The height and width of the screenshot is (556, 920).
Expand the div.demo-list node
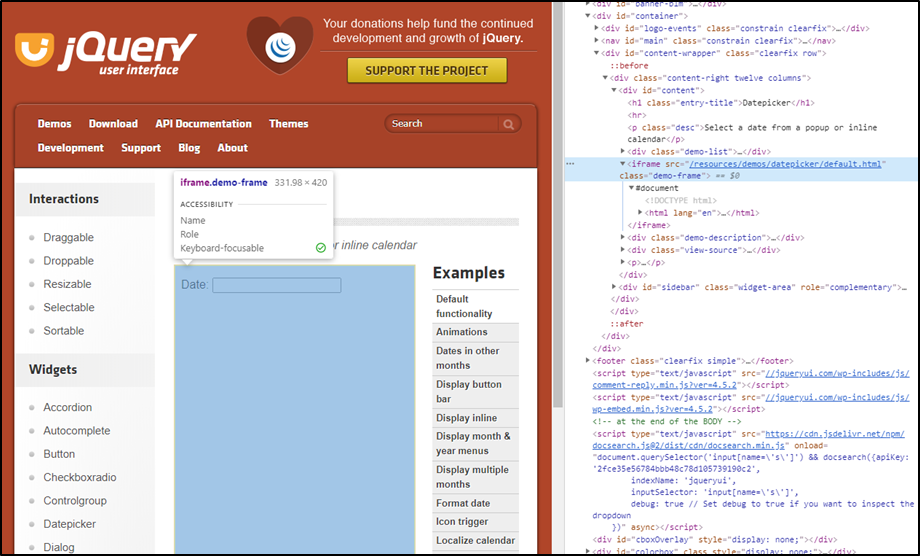(623, 151)
